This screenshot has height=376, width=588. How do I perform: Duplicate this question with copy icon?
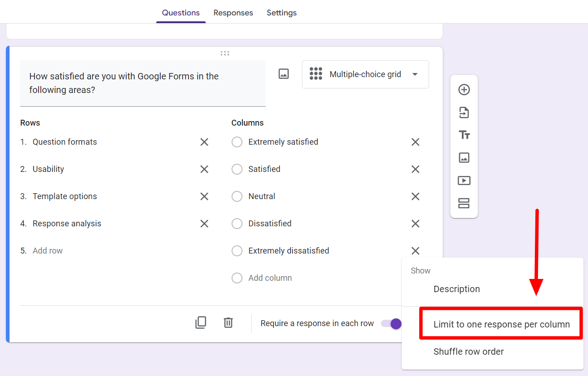[201, 322]
